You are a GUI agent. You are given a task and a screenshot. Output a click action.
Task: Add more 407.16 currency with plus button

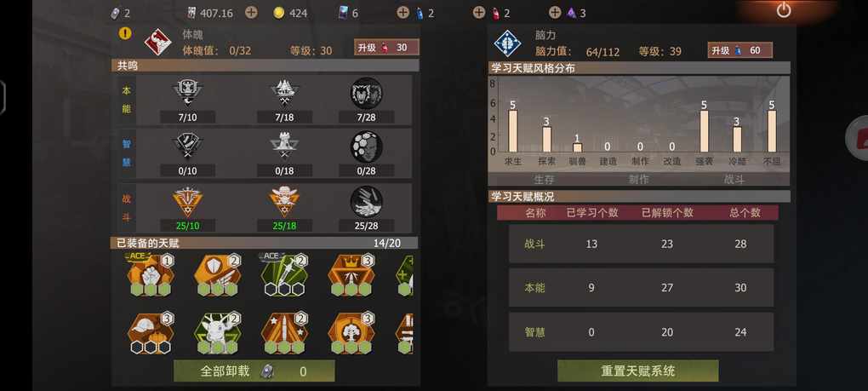click(251, 12)
